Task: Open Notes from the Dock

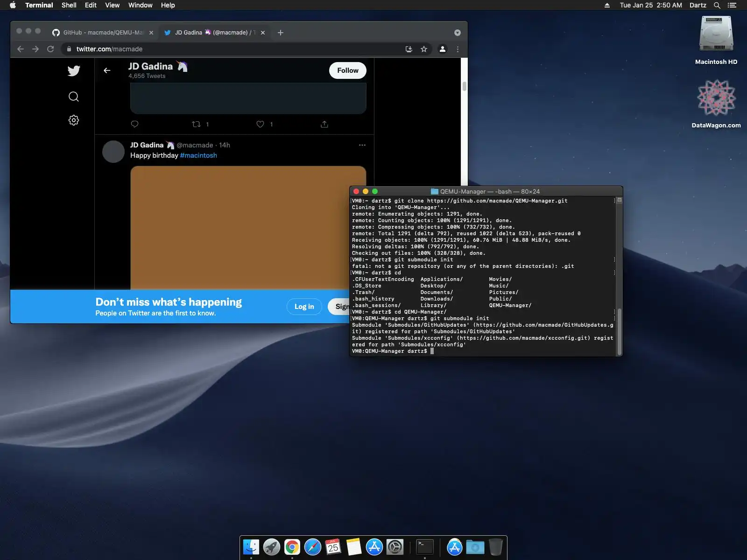Action: [x=354, y=547]
